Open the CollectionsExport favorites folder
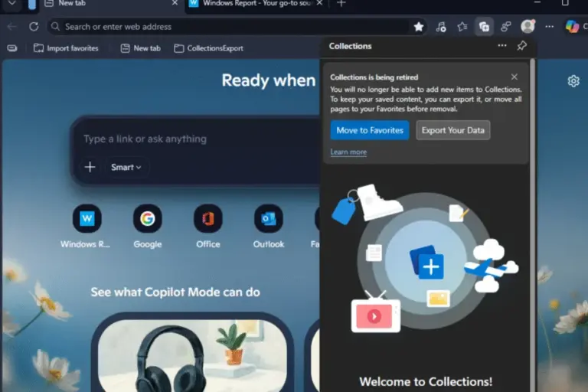Image resolution: width=588 pixels, height=392 pixels. pos(208,48)
